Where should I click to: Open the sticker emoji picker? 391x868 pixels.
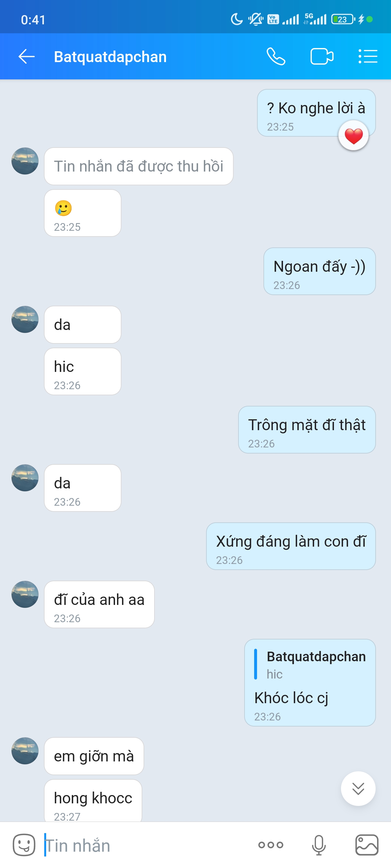(x=24, y=845)
